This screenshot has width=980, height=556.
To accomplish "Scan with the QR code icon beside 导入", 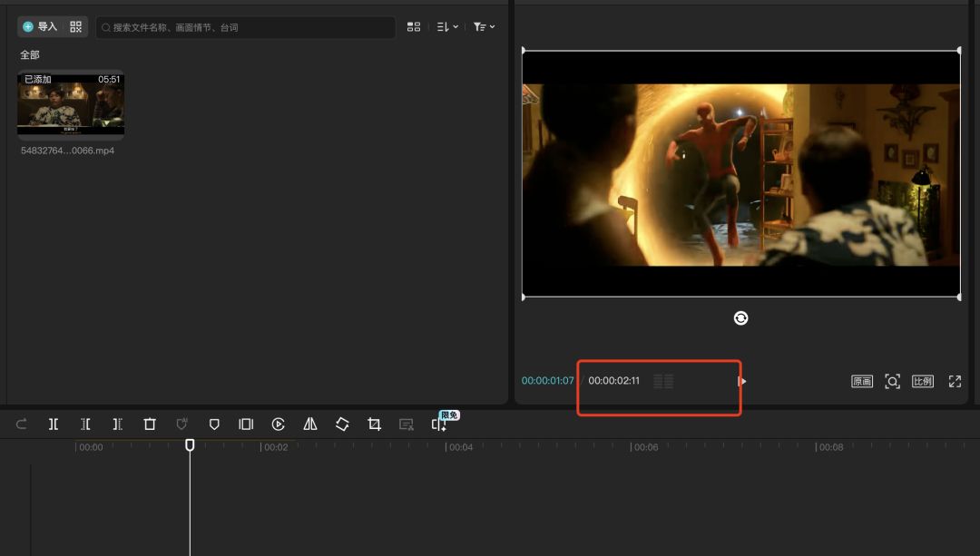I will pyautogui.click(x=75, y=27).
